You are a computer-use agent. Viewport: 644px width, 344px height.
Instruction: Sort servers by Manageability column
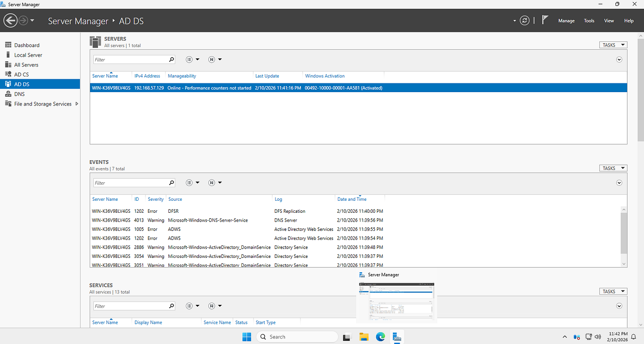[x=182, y=76]
